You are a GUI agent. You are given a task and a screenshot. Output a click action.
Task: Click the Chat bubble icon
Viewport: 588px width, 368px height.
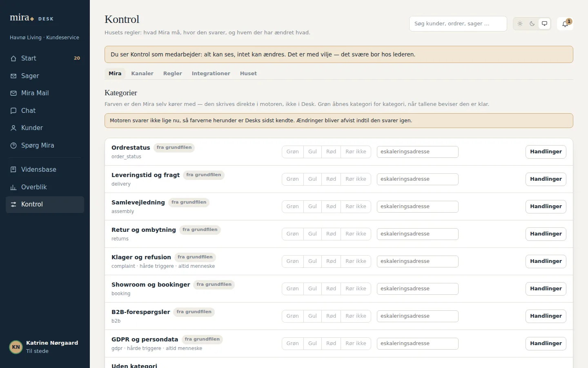point(13,111)
